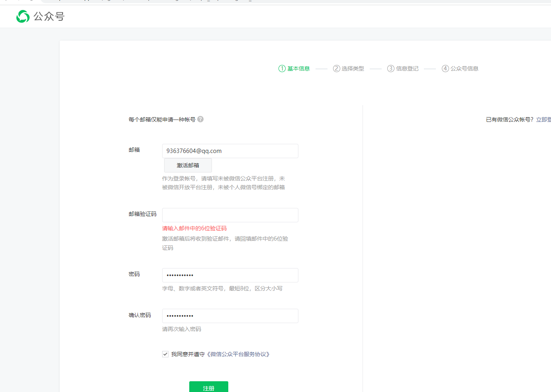
Task: Click the 公众号 title text in header
Action: [49, 16]
